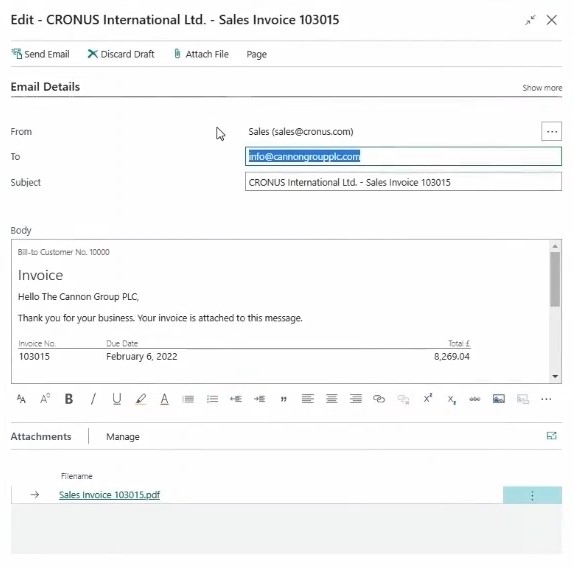The image size is (573, 569).
Task: Apply superscript formatting
Action: click(x=428, y=398)
